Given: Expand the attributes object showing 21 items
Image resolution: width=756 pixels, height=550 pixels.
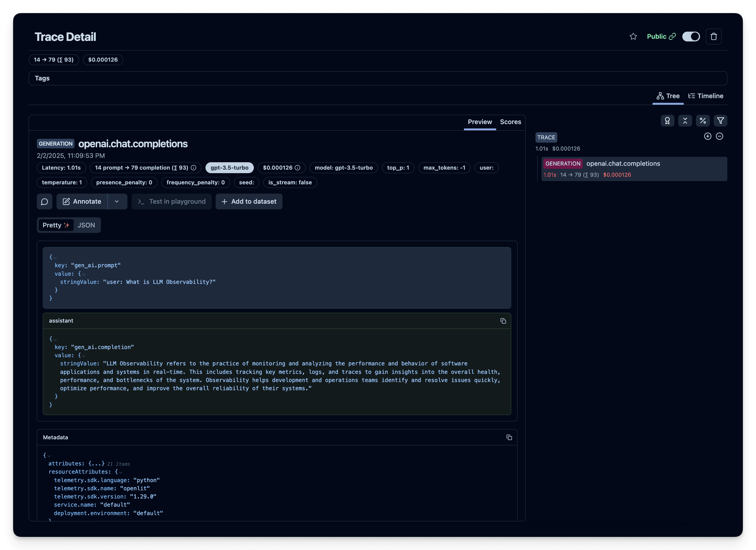Looking at the screenshot, I should [96, 463].
